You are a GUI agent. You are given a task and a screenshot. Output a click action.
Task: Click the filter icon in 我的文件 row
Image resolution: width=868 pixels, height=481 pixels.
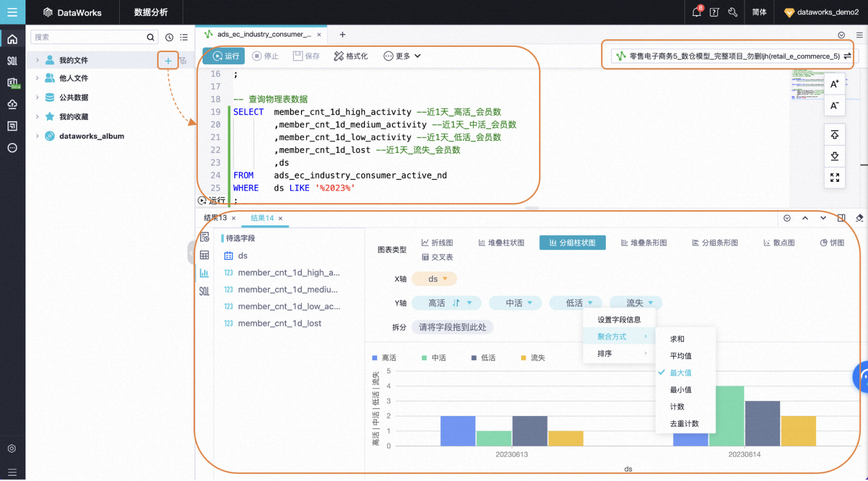click(x=183, y=60)
